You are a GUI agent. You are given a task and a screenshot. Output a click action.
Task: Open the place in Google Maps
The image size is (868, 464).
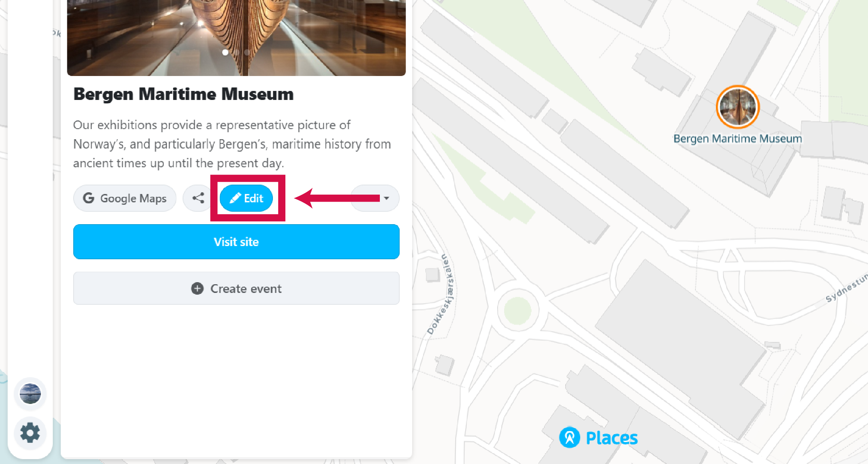pos(125,198)
